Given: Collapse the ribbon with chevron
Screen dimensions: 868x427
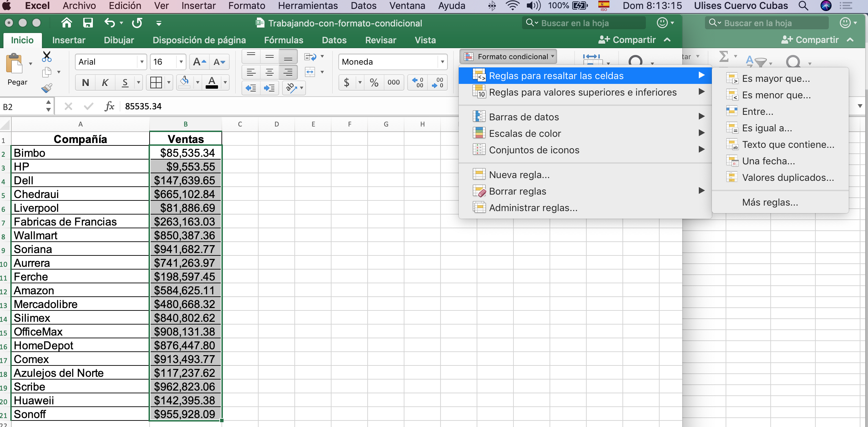Looking at the screenshot, I should click(x=667, y=40).
